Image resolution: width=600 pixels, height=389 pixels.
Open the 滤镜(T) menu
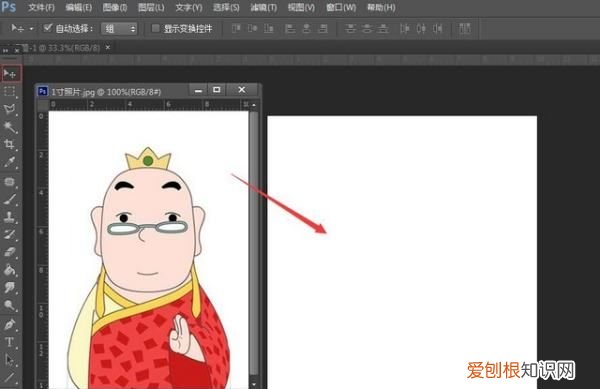263,7
